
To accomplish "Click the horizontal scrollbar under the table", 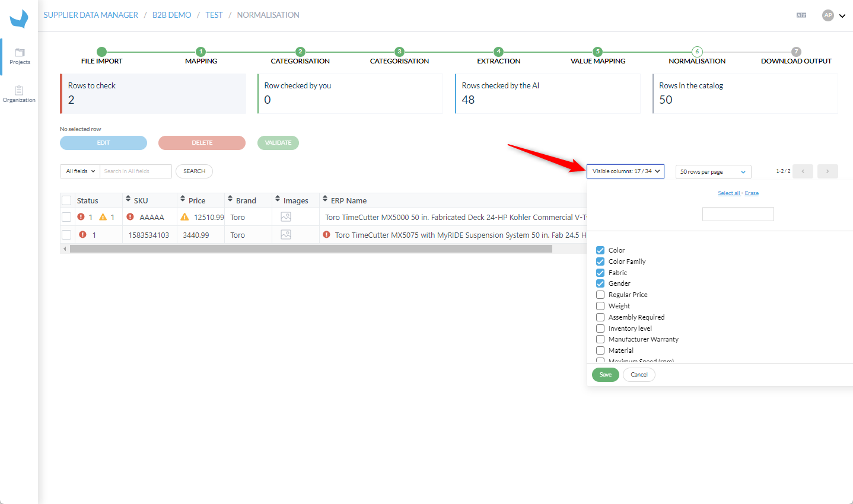I will (311, 249).
